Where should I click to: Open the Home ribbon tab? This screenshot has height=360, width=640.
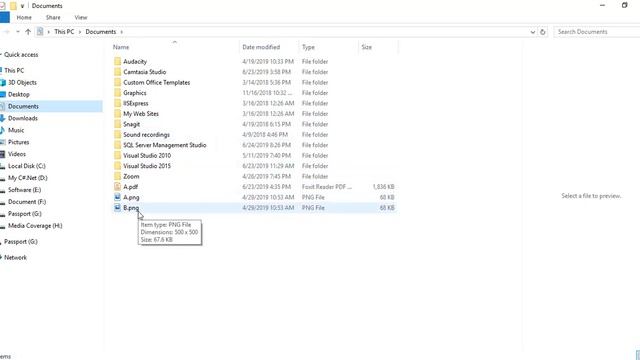click(x=24, y=18)
